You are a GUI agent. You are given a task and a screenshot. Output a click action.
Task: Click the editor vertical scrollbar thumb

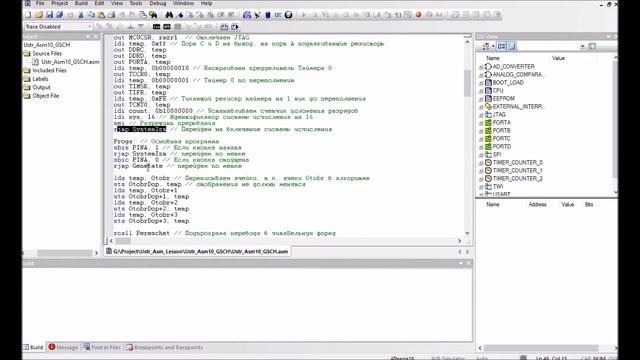(x=467, y=83)
